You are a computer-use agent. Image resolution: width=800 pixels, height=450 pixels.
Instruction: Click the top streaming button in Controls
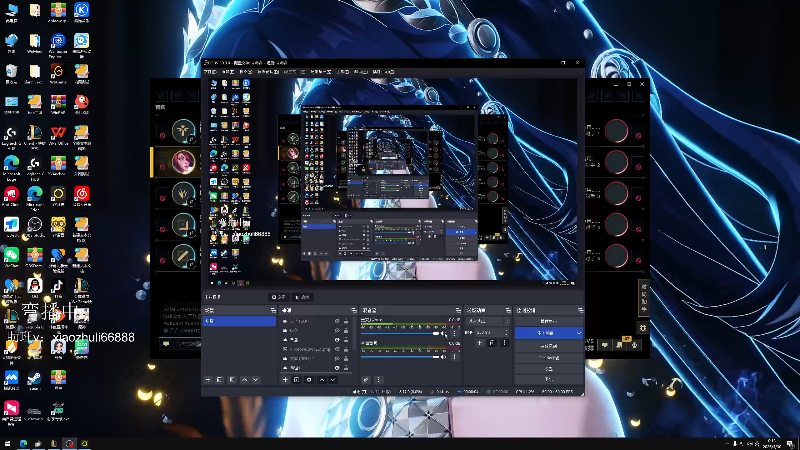tap(549, 321)
